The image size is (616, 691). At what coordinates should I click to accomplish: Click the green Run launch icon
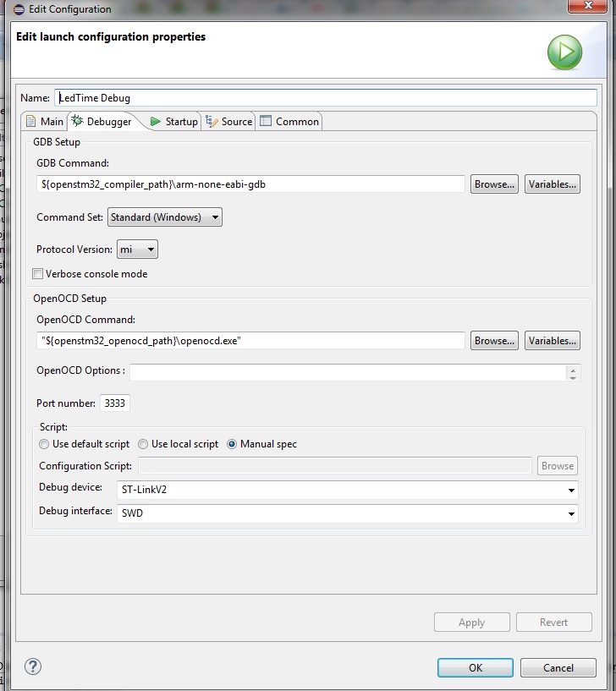pyautogui.click(x=564, y=53)
